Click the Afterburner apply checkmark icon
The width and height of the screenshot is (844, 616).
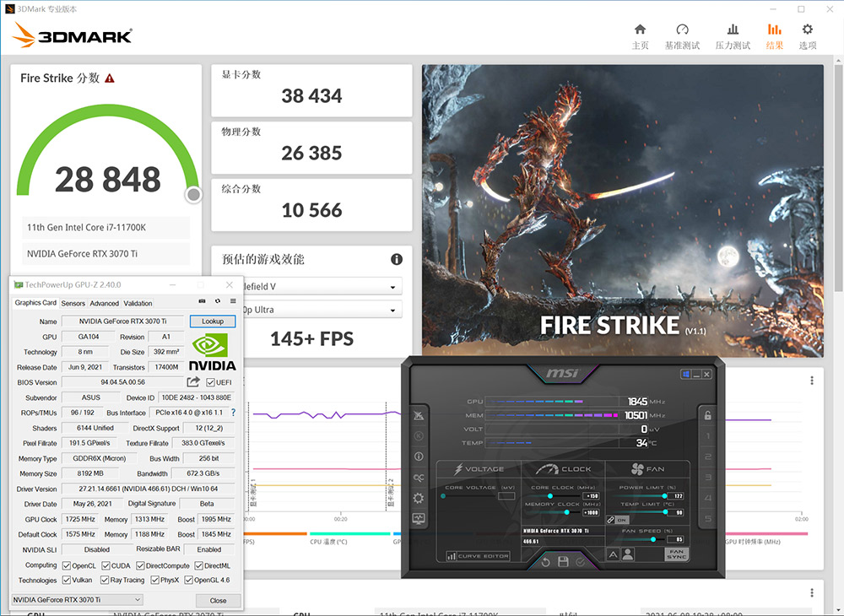pyautogui.click(x=581, y=562)
